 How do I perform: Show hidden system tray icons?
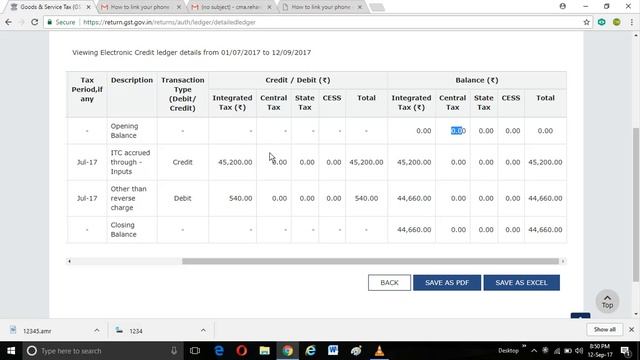click(x=534, y=351)
